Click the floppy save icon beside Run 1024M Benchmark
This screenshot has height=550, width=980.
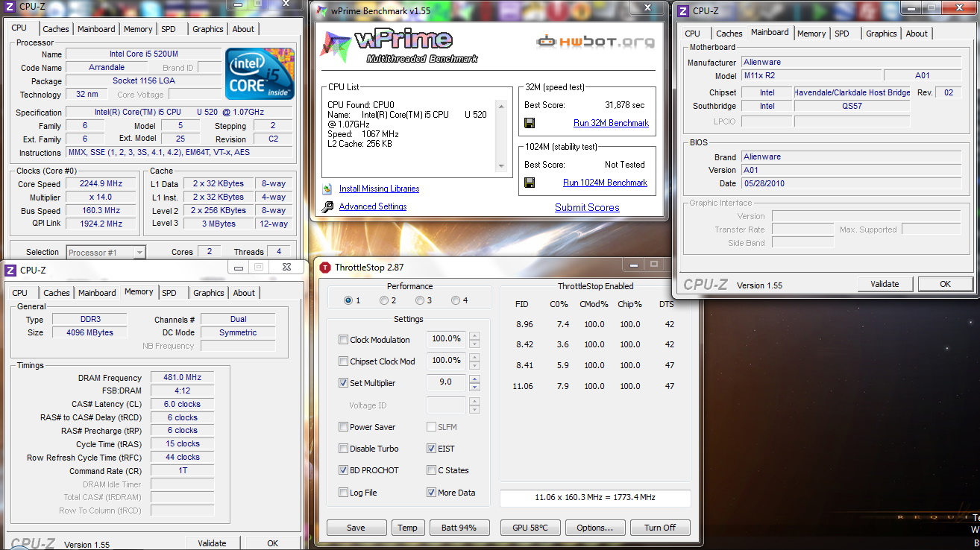530,183
